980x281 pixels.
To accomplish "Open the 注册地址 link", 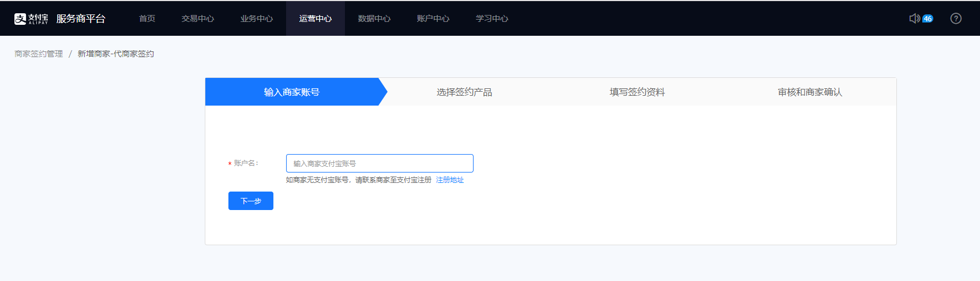I will (x=450, y=180).
